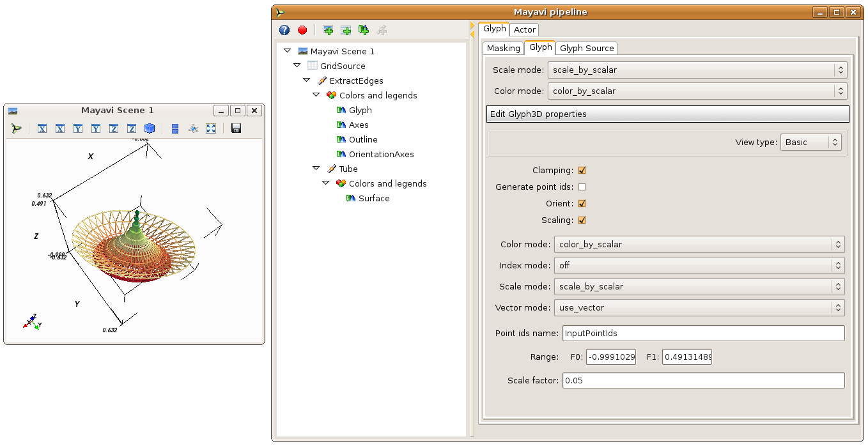Click the Mayavi Scene 1 tree icon
The height and width of the screenshot is (446, 868).
click(x=303, y=51)
